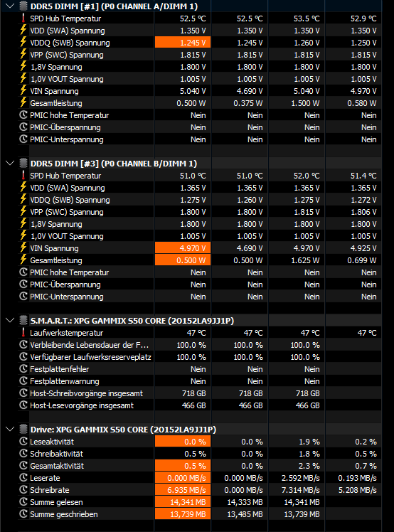Click the chip icon beside Drive: XPG GAMMIX

23,429
